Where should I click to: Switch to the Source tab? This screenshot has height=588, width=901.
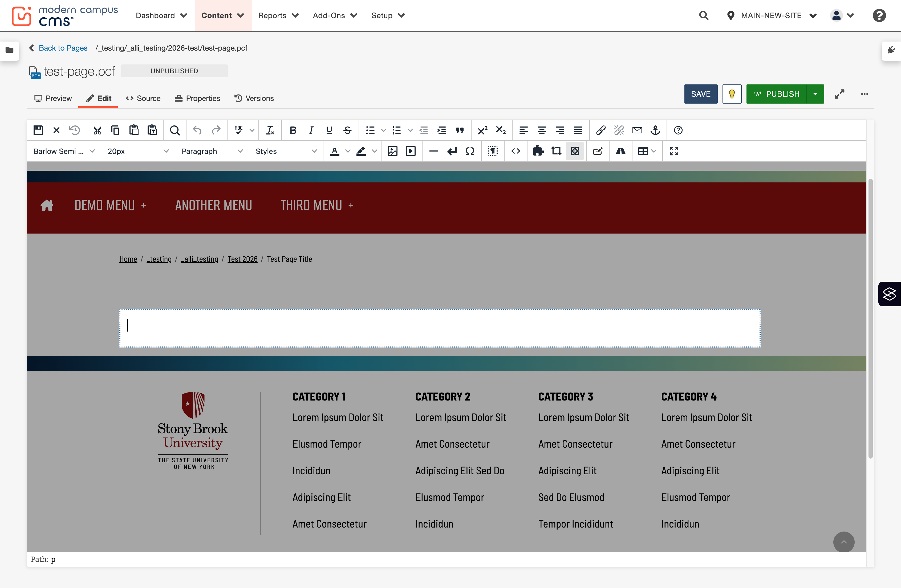pyautogui.click(x=143, y=98)
